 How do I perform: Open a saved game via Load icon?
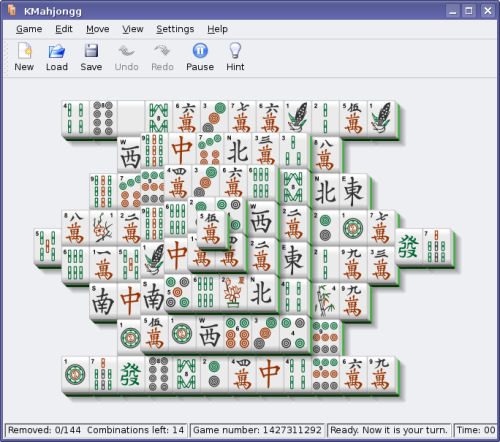(57, 57)
